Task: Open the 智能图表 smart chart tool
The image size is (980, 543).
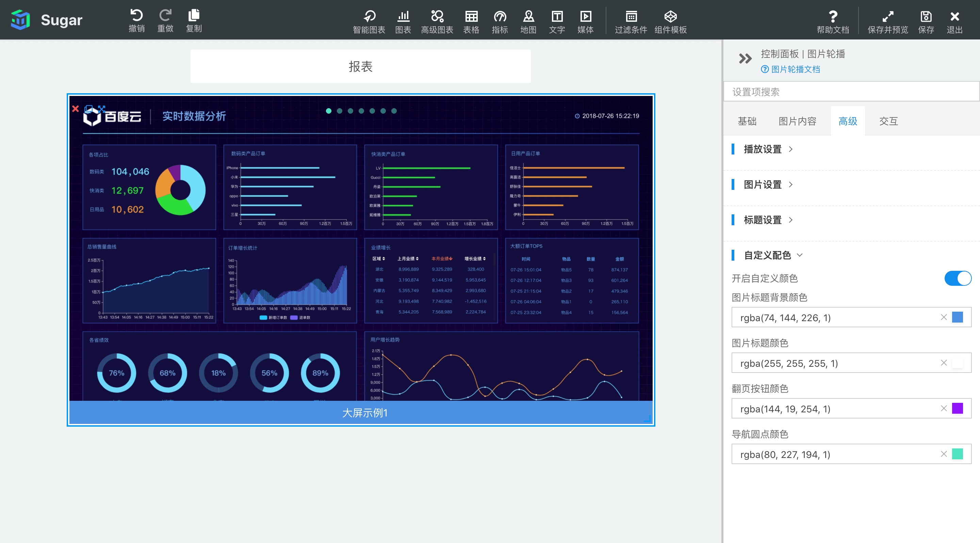Action: 369,22
